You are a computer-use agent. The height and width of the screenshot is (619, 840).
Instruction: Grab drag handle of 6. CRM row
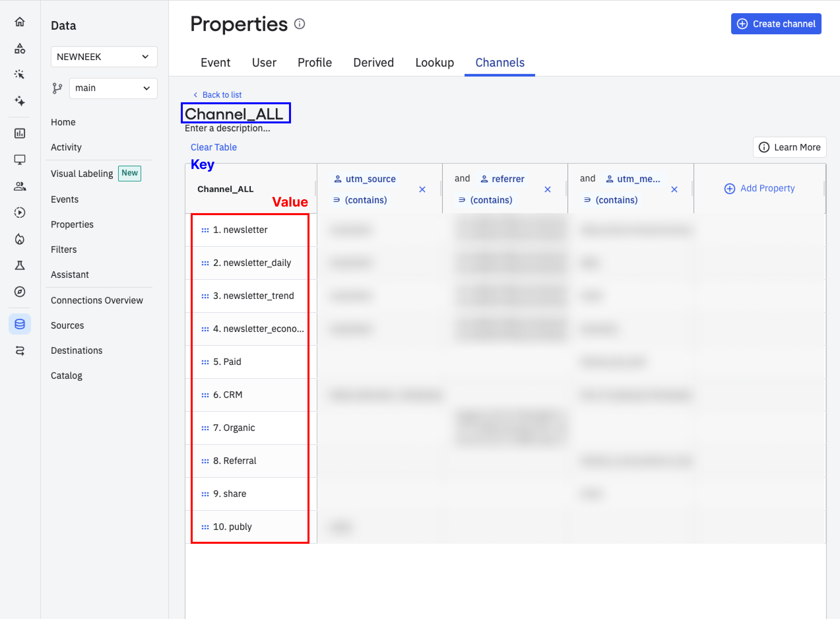[x=205, y=395]
